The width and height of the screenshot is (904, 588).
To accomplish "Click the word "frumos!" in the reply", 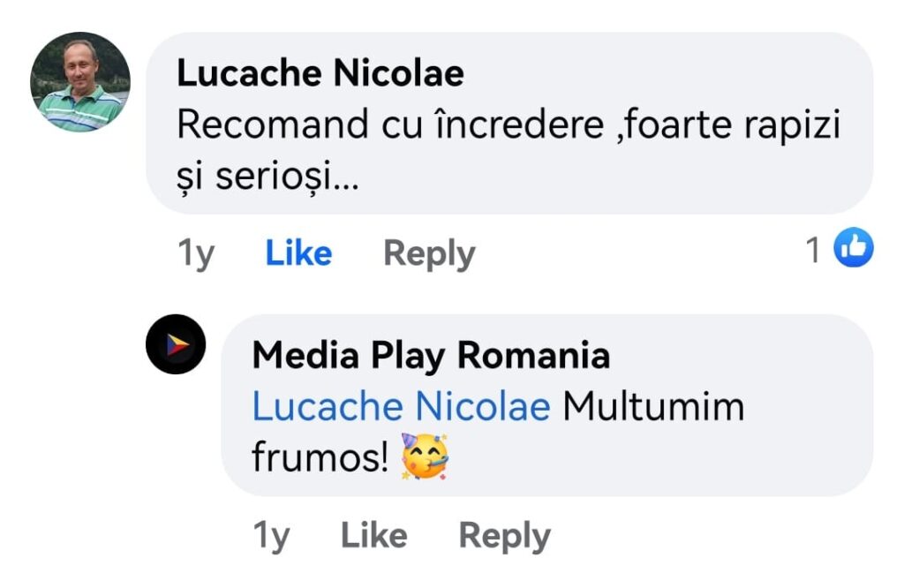I will [x=320, y=457].
